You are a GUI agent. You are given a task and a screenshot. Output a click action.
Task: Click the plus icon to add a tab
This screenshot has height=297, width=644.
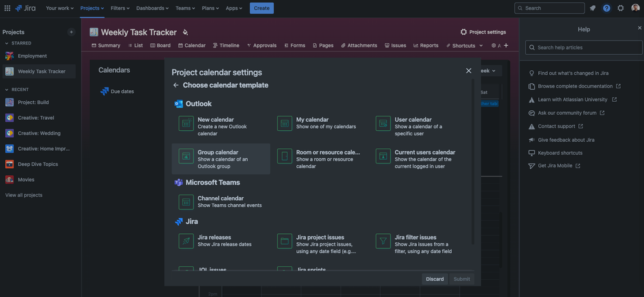pyautogui.click(x=506, y=46)
